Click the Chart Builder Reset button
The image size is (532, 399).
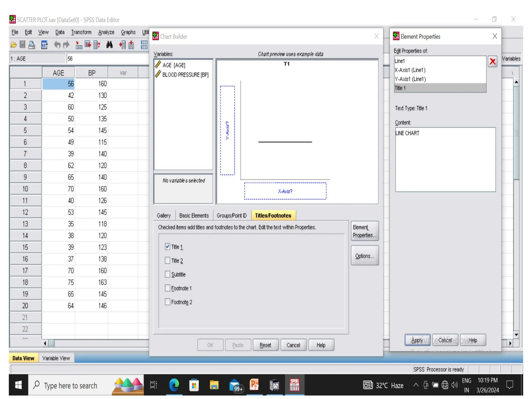pyautogui.click(x=265, y=345)
